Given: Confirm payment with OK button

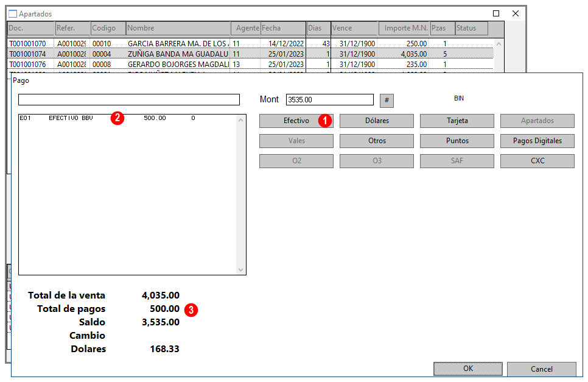Looking at the screenshot, I should pyautogui.click(x=467, y=369).
